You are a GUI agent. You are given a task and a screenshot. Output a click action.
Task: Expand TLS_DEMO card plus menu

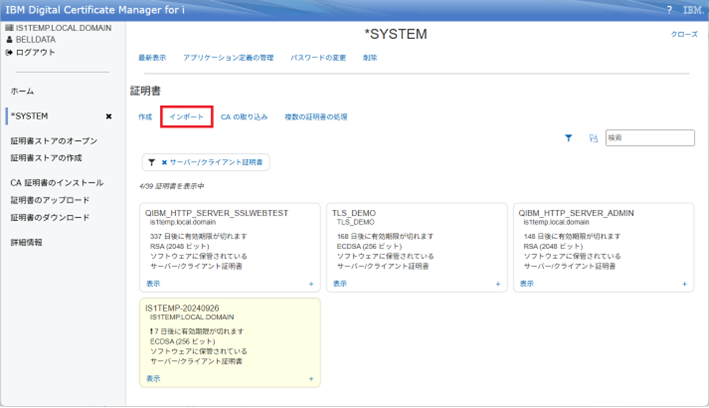pyautogui.click(x=498, y=284)
